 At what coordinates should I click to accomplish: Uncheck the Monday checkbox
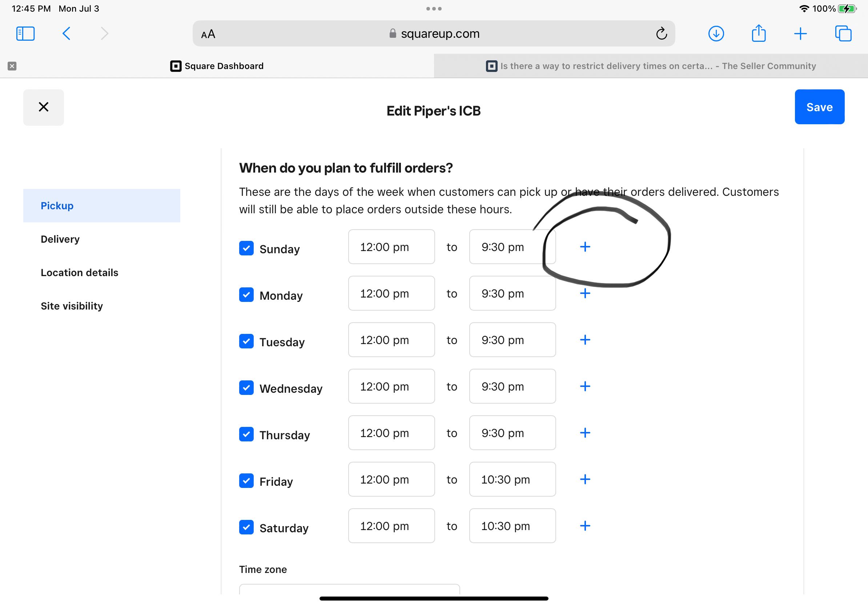click(246, 295)
